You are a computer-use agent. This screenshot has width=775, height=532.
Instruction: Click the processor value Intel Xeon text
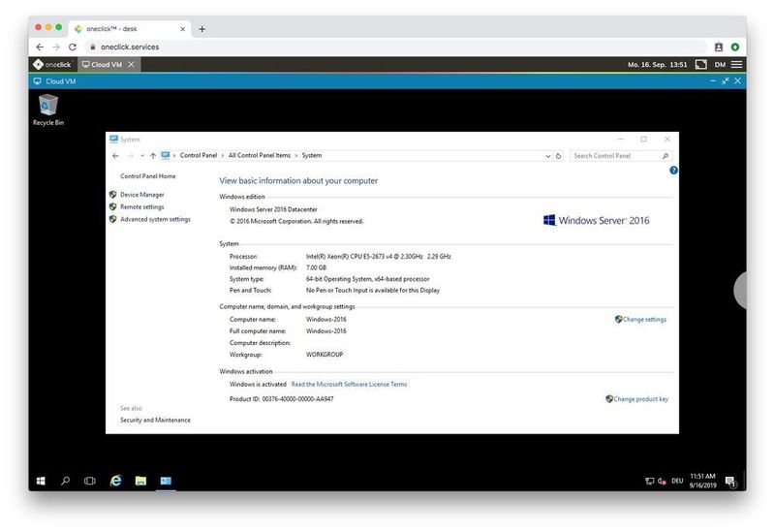pos(378,257)
